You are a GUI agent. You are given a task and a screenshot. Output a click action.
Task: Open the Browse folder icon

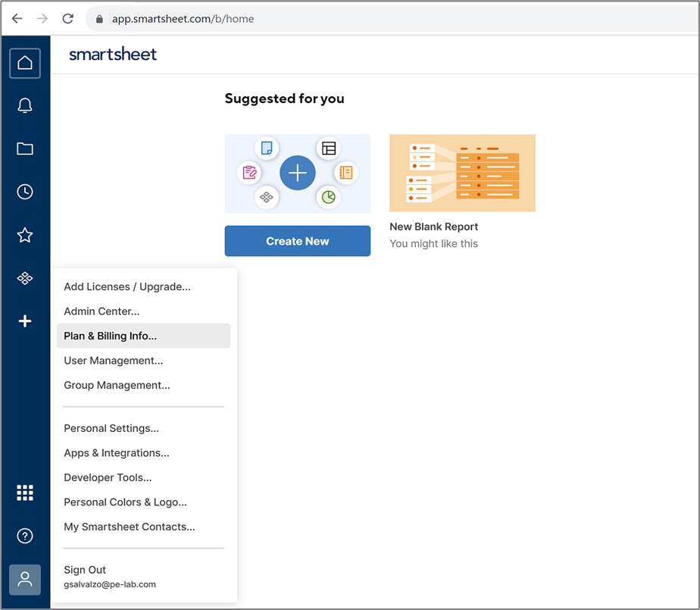(25, 149)
